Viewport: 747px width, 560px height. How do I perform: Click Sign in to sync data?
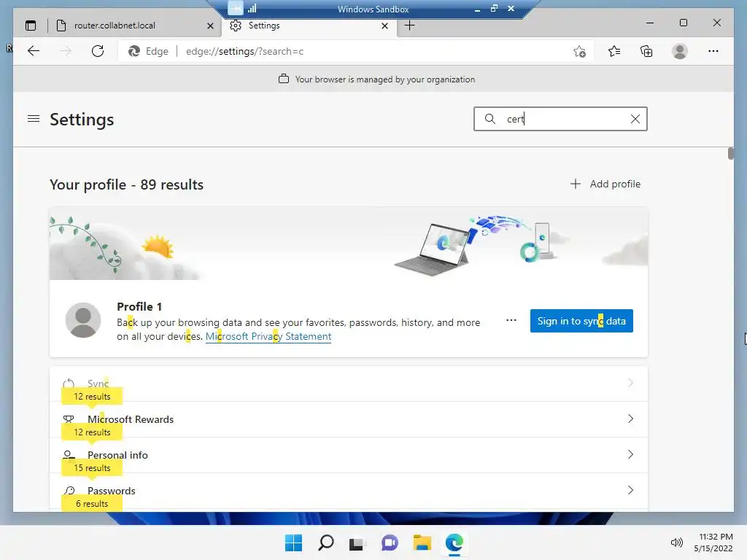click(581, 321)
